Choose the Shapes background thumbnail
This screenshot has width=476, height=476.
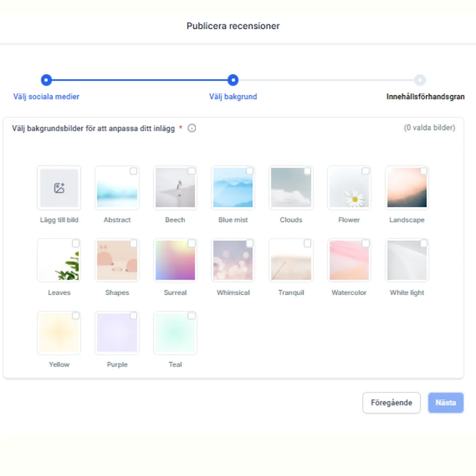[x=117, y=260]
